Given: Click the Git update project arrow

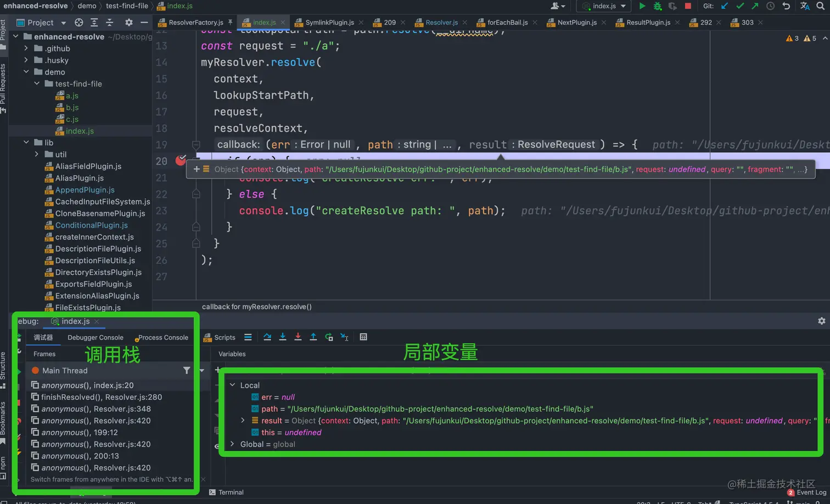Looking at the screenshot, I should point(725,6).
